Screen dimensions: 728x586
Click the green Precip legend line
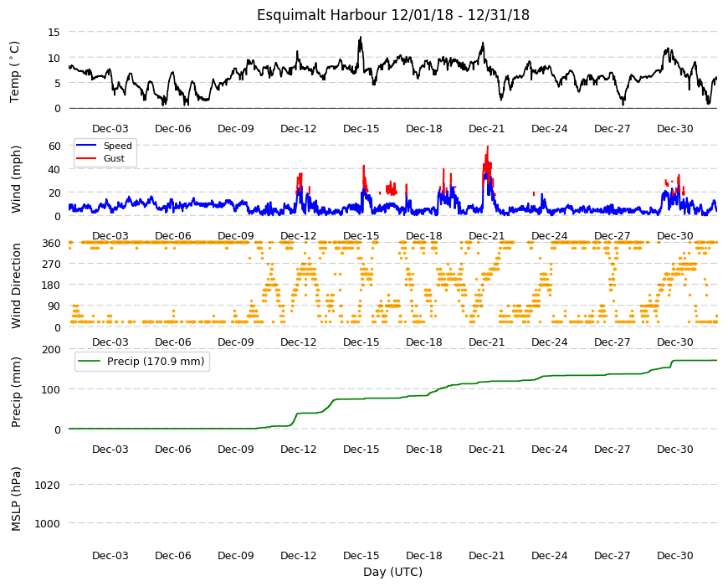(x=88, y=362)
